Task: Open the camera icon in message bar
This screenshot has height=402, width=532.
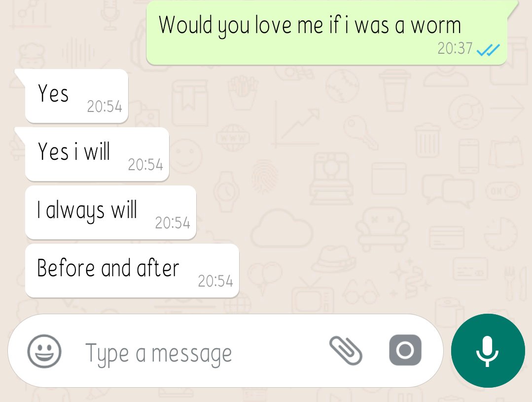Action: (405, 350)
